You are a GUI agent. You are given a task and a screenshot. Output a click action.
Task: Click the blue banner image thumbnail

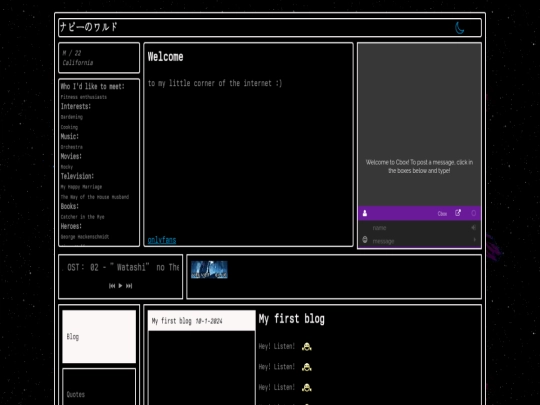[x=209, y=270]
